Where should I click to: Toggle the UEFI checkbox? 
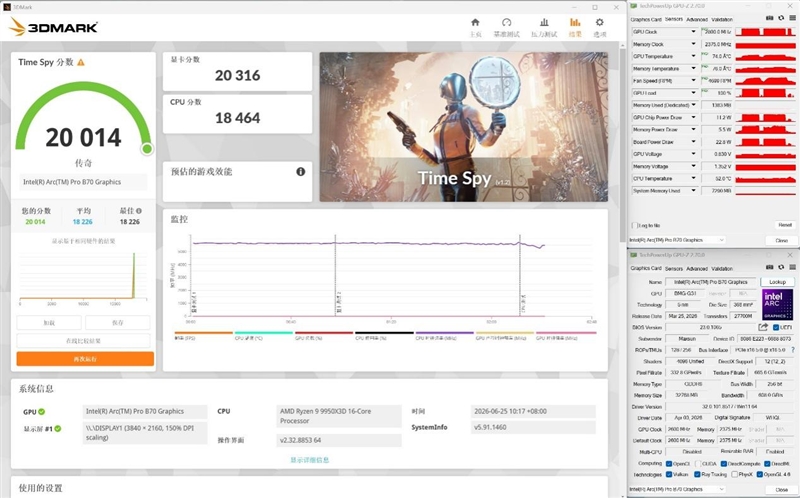[x=776, y=328]
